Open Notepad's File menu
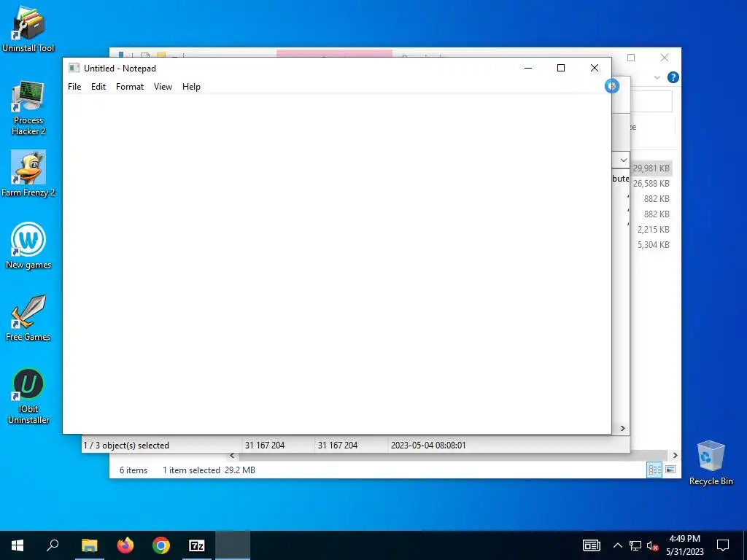The image size is (747, 560). coord(74,87)
